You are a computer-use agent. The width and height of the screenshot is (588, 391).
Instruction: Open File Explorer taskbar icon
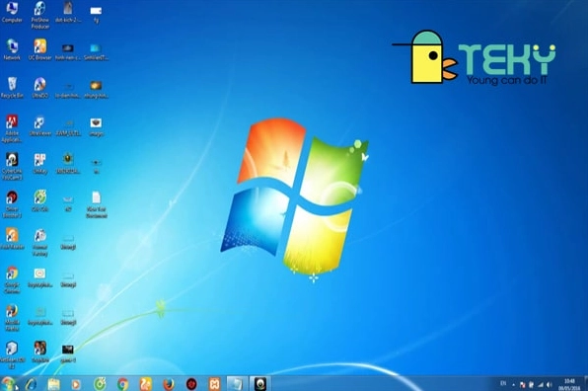click(x=53, y=384)
